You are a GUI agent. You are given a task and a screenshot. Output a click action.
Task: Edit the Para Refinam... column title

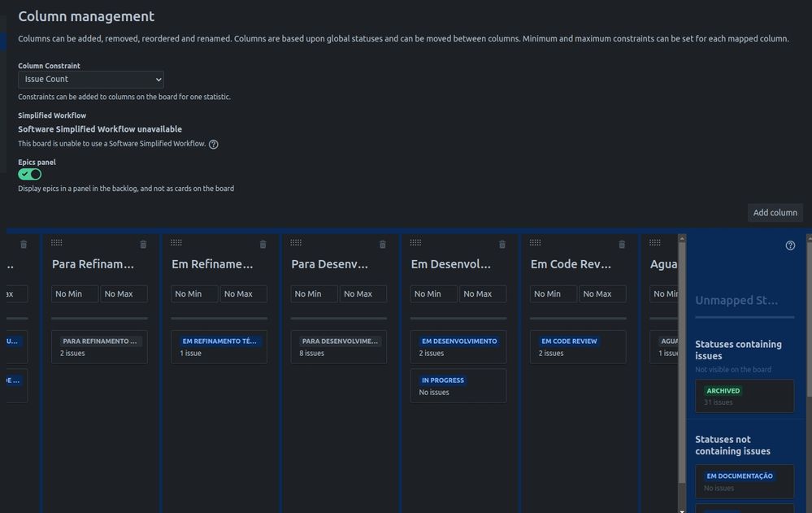click(93, 264)
